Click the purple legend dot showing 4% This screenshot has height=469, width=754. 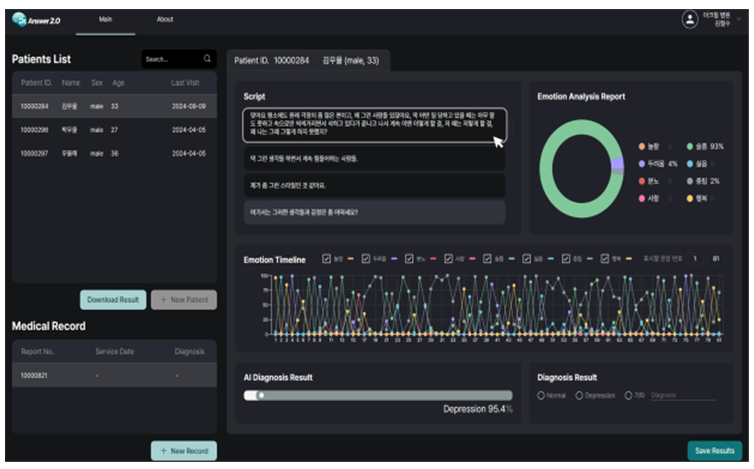642,163
